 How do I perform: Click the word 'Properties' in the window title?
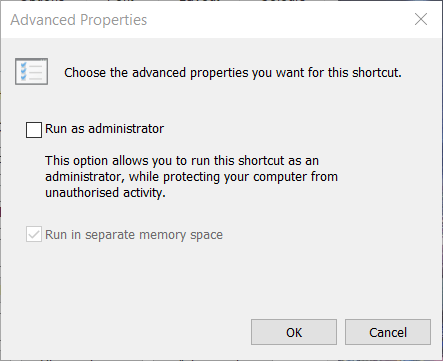[113, 20]
